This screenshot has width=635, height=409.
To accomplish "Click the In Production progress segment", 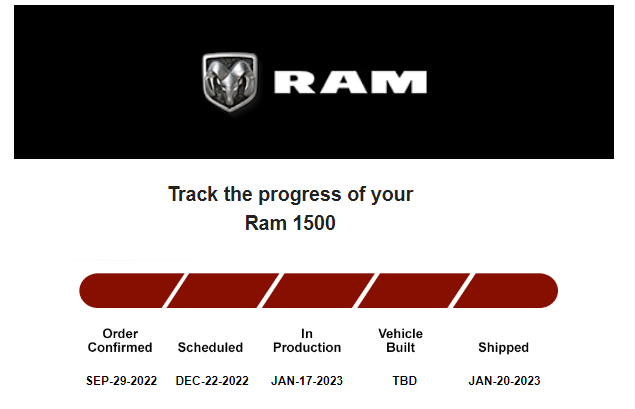I will pos(318,290).
